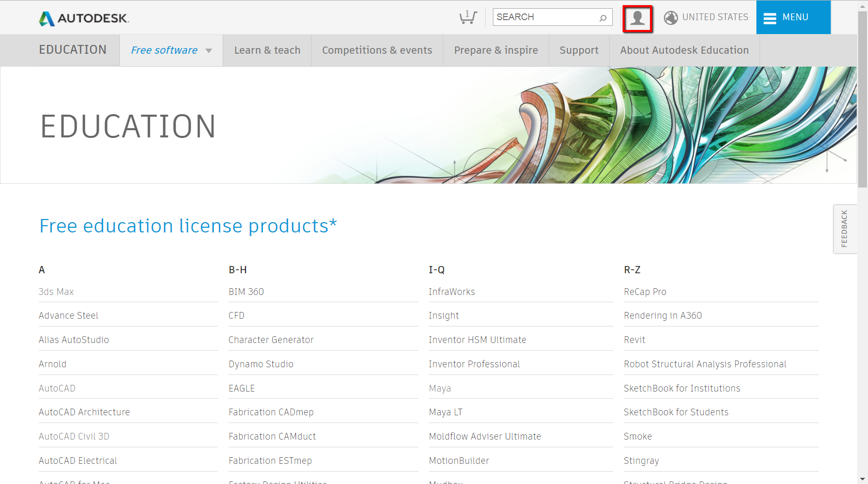Open SketchBook for Students link

tap(676, 412)
